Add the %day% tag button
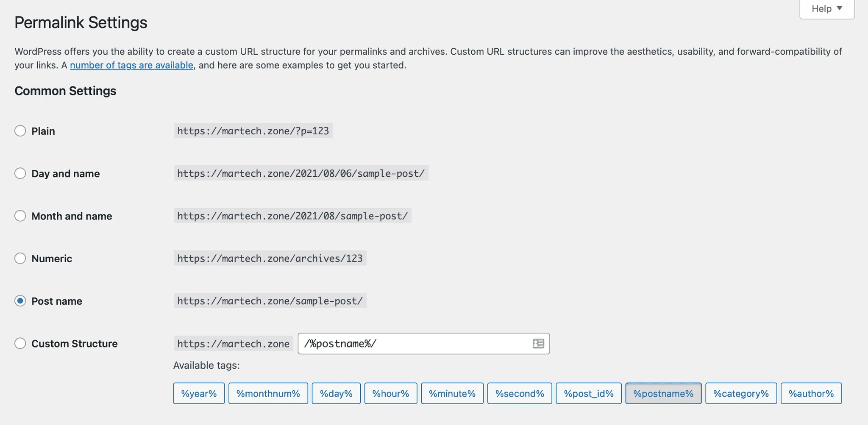Image resolution: width=868 pixels, height=425 pixels. pyautogui.click(x=336, y=394)
